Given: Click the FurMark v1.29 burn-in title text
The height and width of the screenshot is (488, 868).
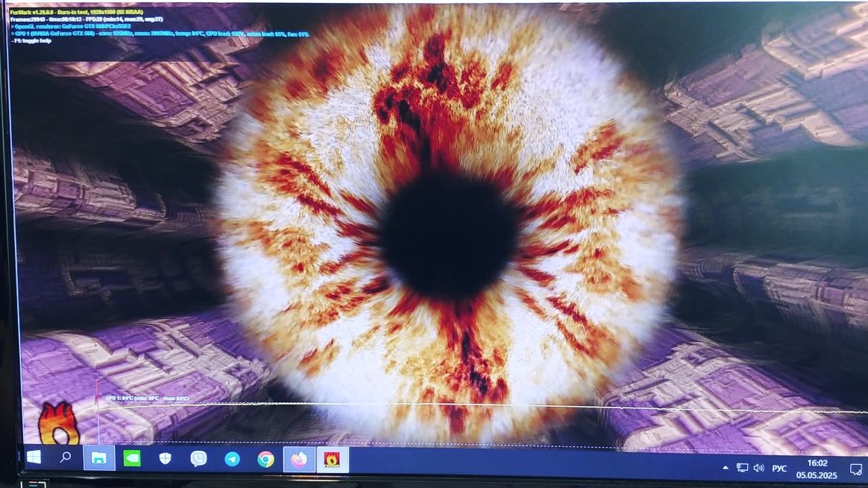Looking at the screenshot, I should tap(76, 12).
